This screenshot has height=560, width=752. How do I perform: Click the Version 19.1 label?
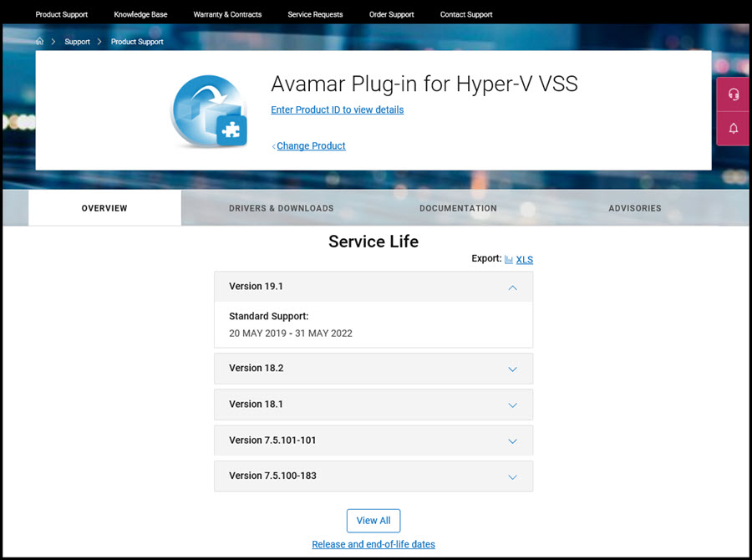[x=257, y=286]
